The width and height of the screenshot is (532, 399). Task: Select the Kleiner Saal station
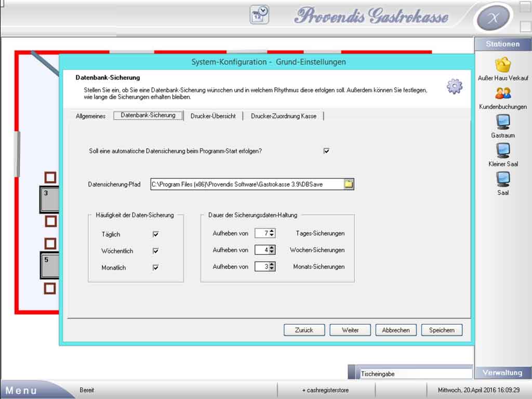tap(503, 155)
